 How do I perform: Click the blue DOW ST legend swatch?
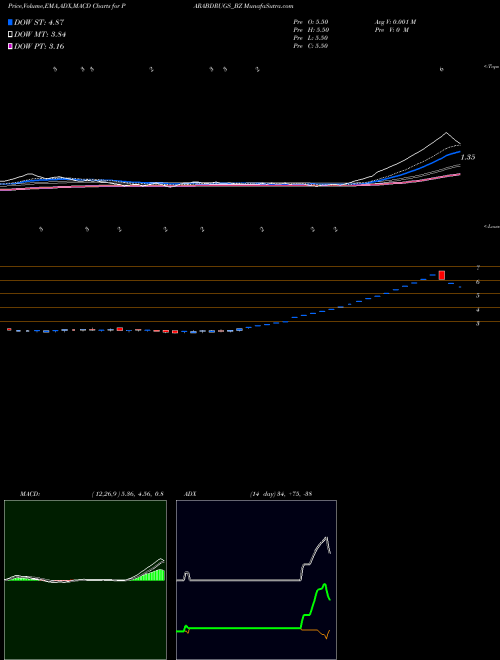coord(10,22)
